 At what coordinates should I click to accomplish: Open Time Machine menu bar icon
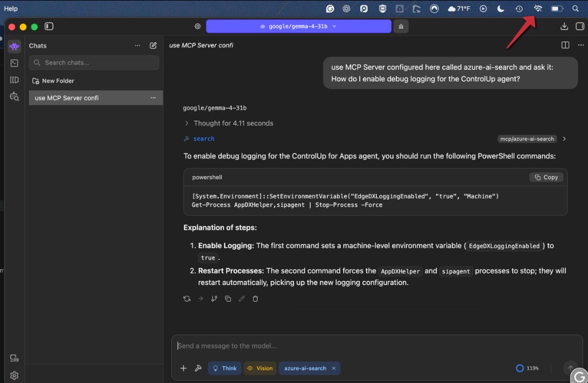519,8
